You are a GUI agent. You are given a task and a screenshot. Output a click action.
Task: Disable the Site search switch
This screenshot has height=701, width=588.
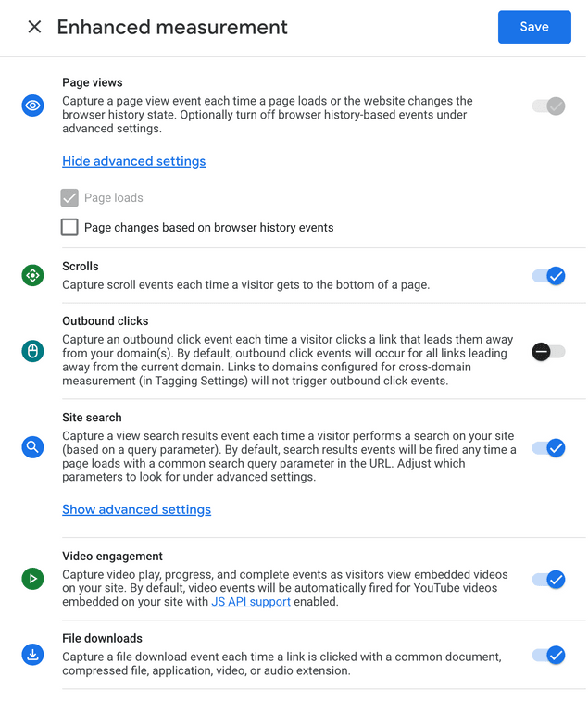pos(548,448)
